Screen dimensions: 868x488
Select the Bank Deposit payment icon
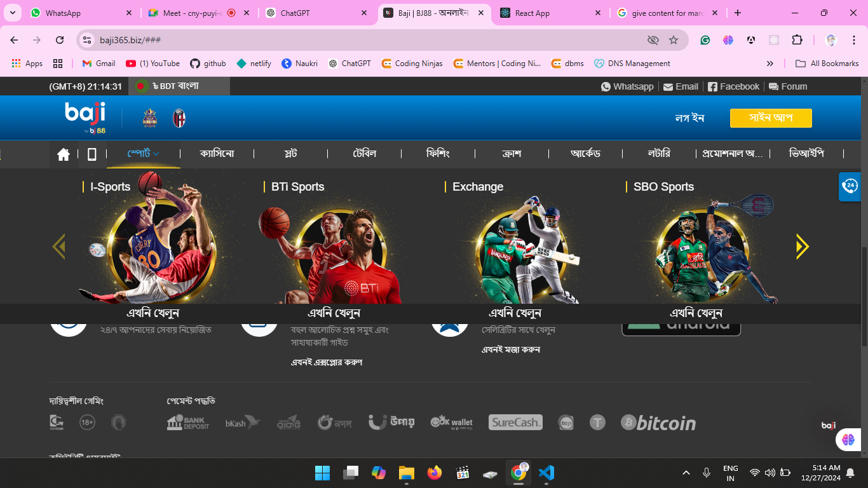pyautogui.click(x=188, y=423)
